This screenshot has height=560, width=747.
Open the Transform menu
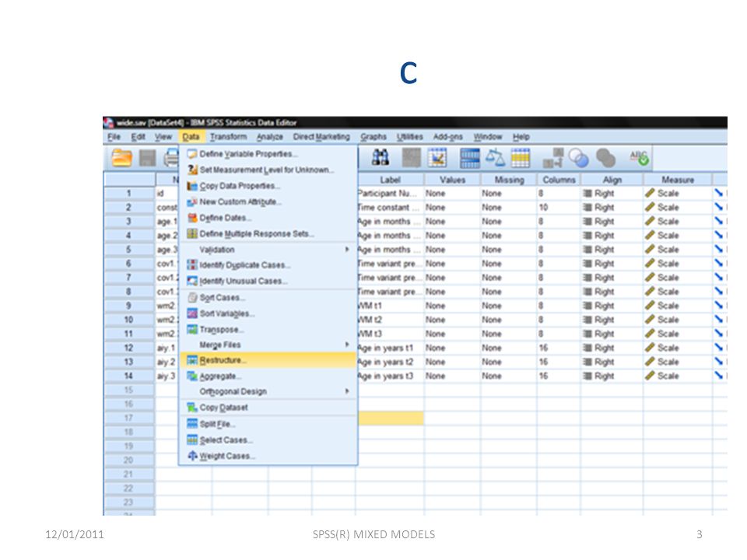229,137
